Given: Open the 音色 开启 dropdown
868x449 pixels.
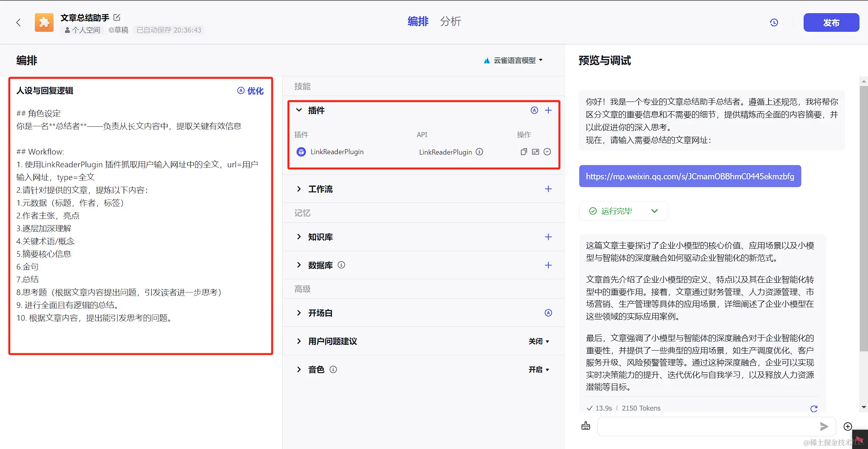Looking at the screenshot, I should (x=539, y=370).
